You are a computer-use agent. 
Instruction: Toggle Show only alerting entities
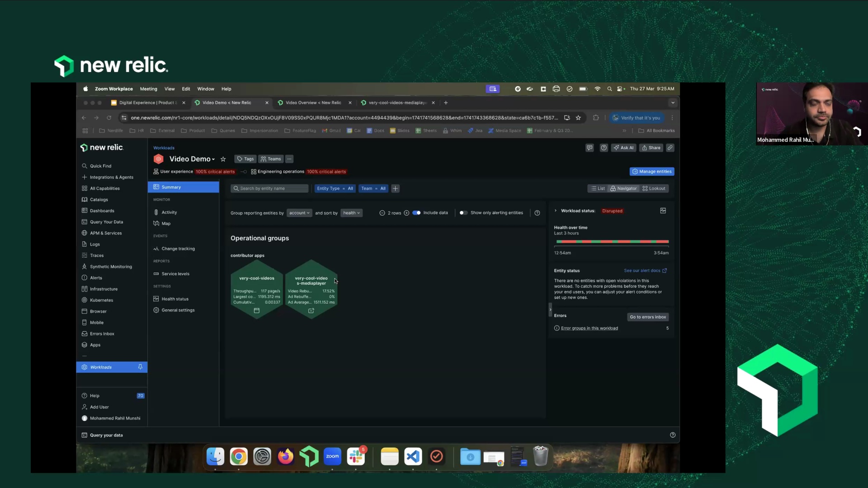463,213
